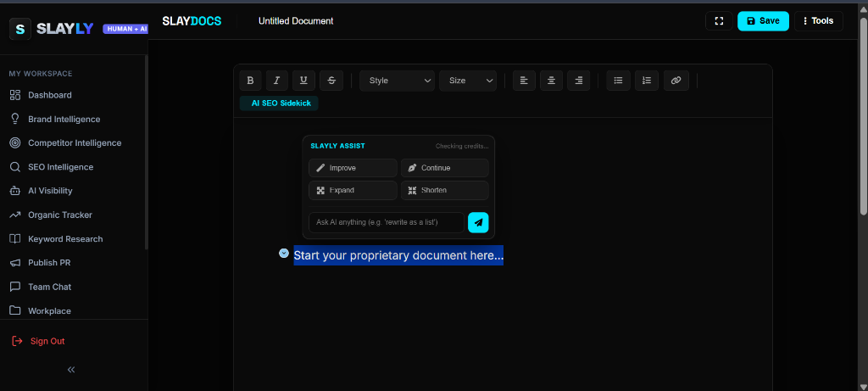Click Continue in Slayly Assist
The height and width of the screenshot is (391, 868).
[444, 168]
